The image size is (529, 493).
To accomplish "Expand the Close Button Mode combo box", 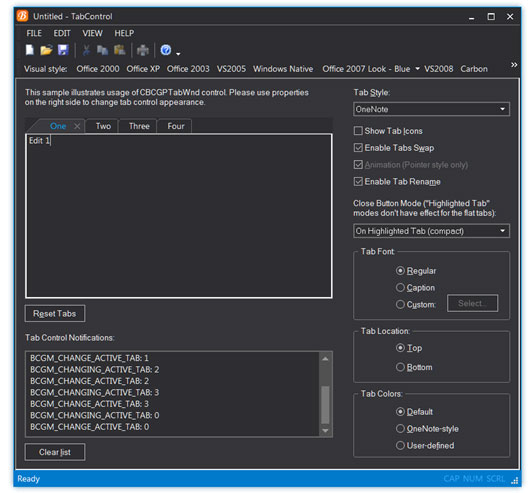I will pyautogui.click(x=431, y=231).
